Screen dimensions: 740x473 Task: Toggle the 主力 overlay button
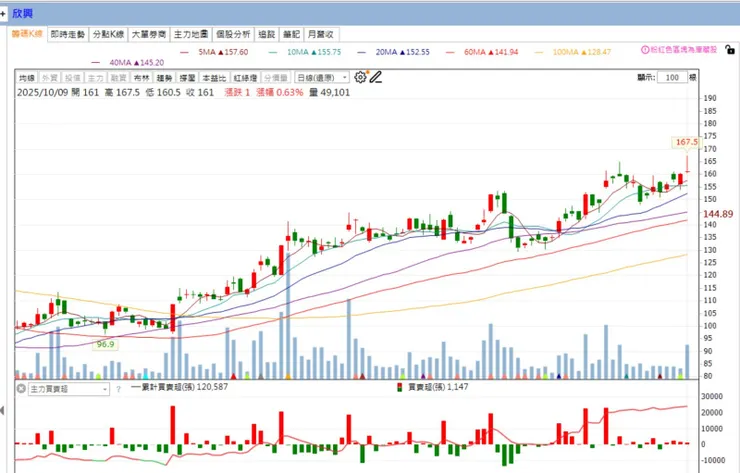[x=95, y=78]
